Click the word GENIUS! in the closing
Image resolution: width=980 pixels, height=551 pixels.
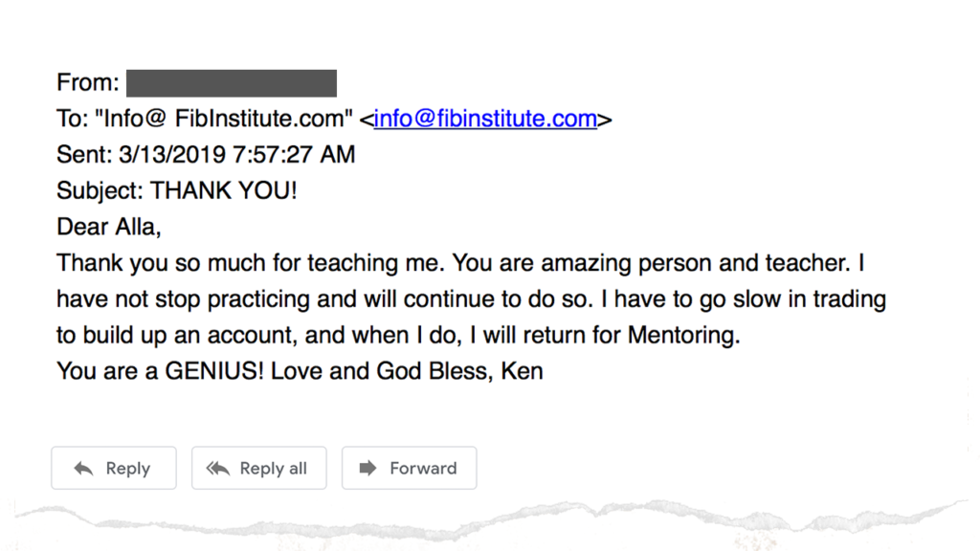point(214,372)
